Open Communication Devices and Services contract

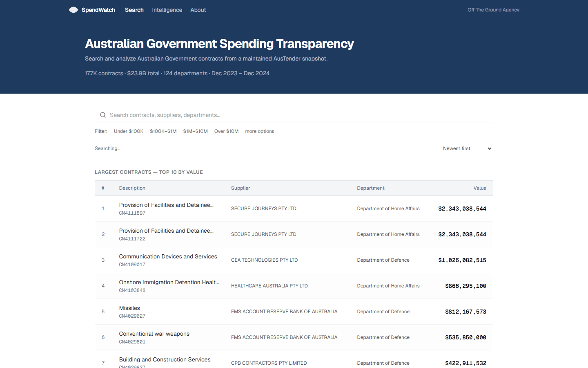tap(168, 256)
